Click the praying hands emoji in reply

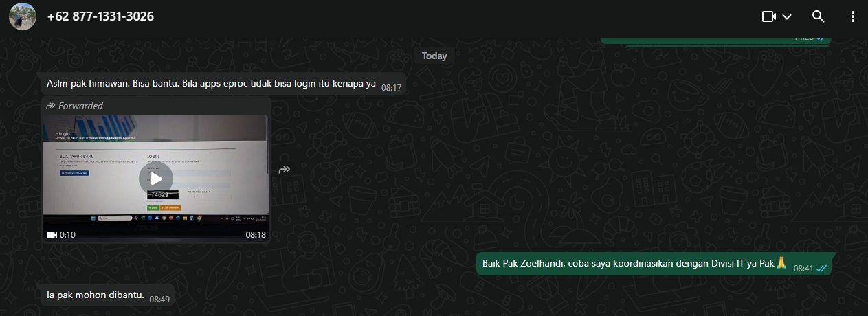[x=781, y=264]
